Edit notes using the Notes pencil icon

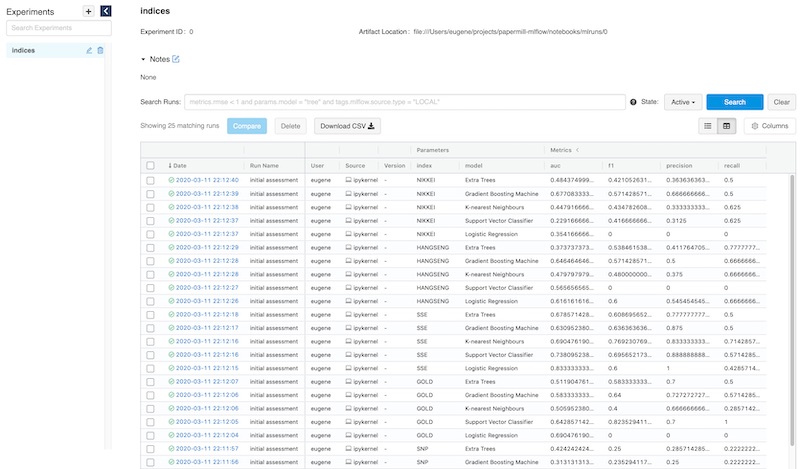pyautogui.click(x=177, y=60)
